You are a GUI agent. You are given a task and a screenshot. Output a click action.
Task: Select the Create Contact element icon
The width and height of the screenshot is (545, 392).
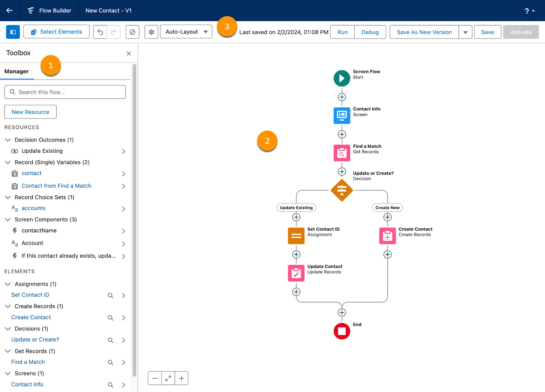tap(387, 235)
